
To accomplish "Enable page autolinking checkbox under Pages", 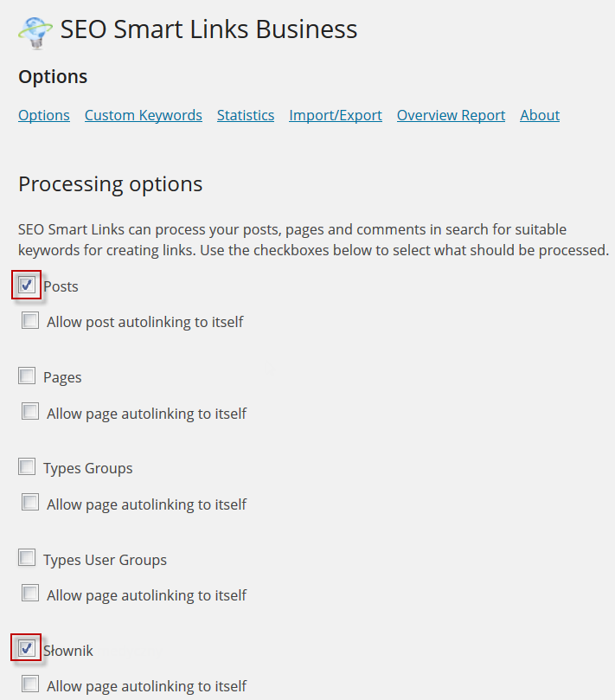I will point(30,412).
